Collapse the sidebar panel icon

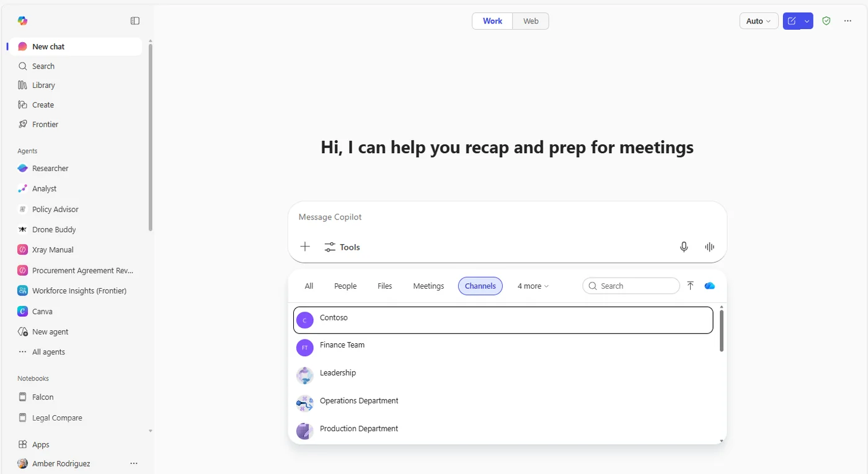pos(135,21)
